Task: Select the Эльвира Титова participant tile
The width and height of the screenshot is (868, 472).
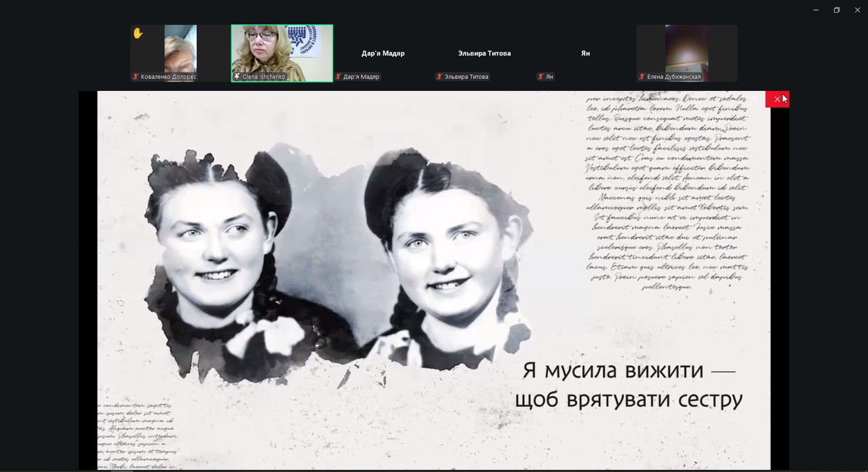Action: click(484, 54)
